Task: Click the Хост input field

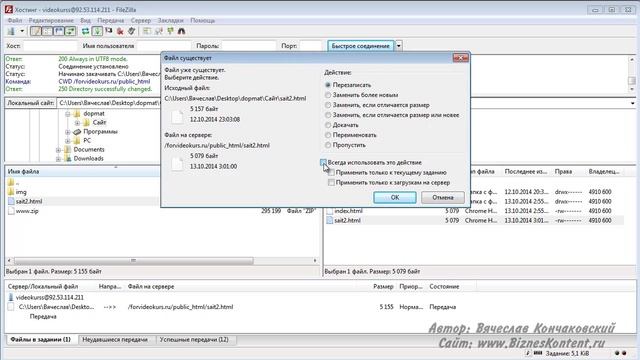Action: [x=50, y=46]
